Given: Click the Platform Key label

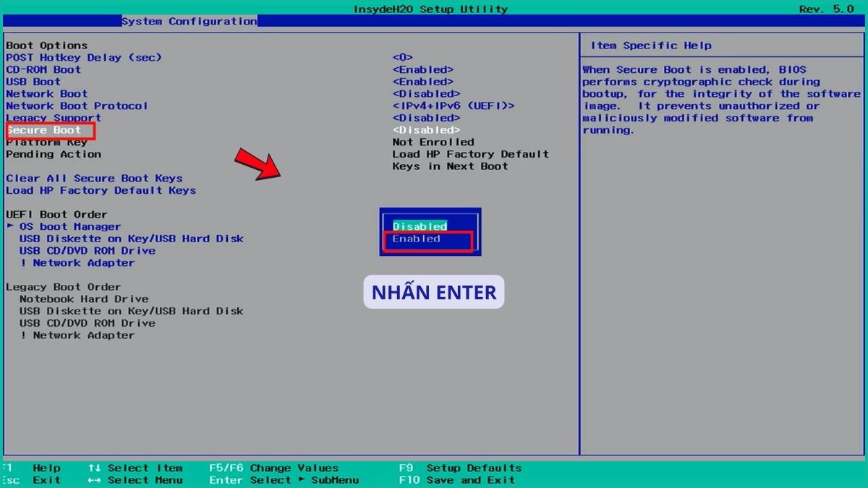Looking at the screenshot, I should pos(47,142).
